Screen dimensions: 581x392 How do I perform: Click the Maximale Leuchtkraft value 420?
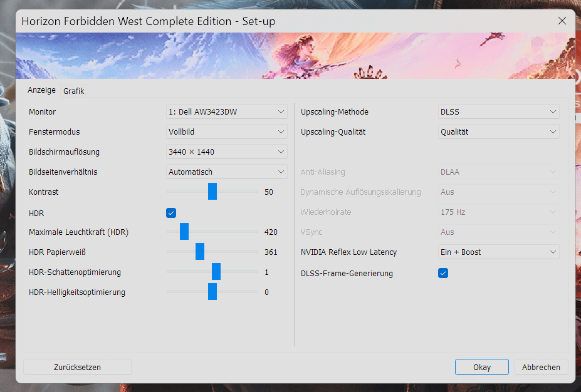point(271,232)
